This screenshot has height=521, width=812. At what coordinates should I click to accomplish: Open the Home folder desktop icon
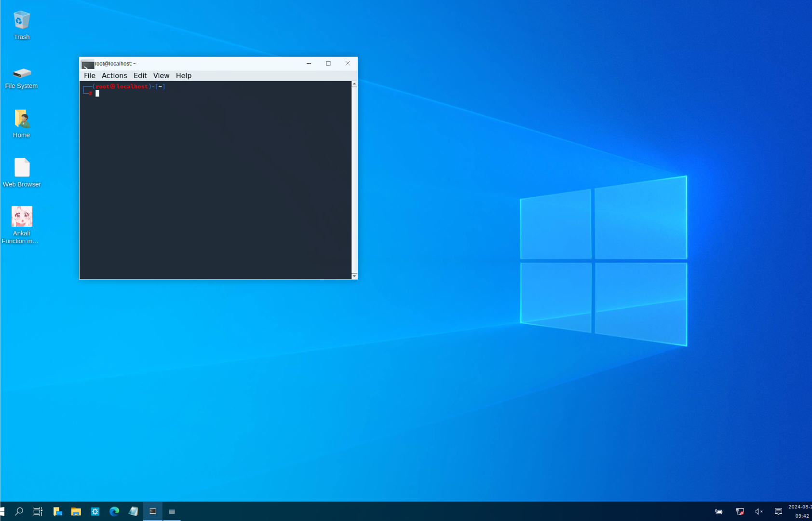22,123
